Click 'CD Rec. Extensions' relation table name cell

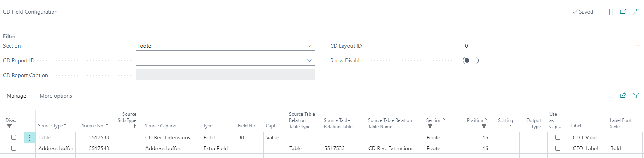(395, 148)
